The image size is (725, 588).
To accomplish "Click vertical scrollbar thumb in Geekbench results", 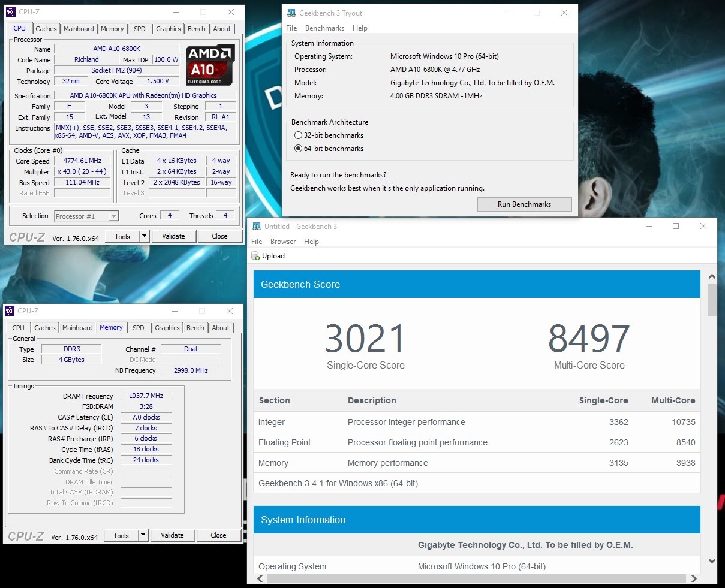I will [712, 300].
